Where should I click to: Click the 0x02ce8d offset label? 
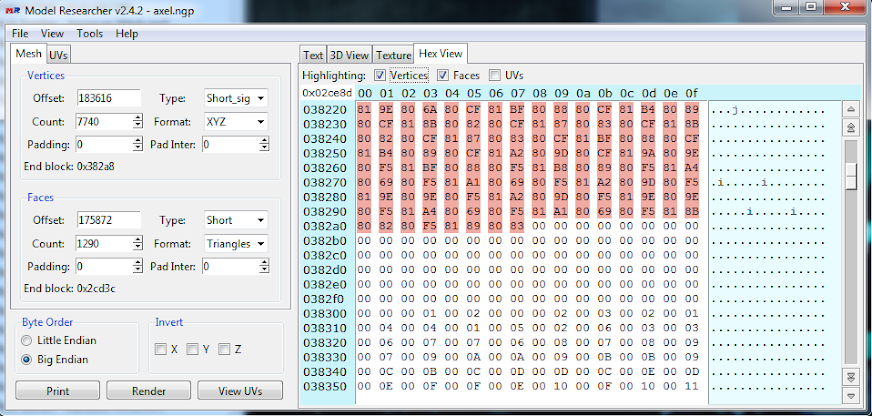click(326, 92)
